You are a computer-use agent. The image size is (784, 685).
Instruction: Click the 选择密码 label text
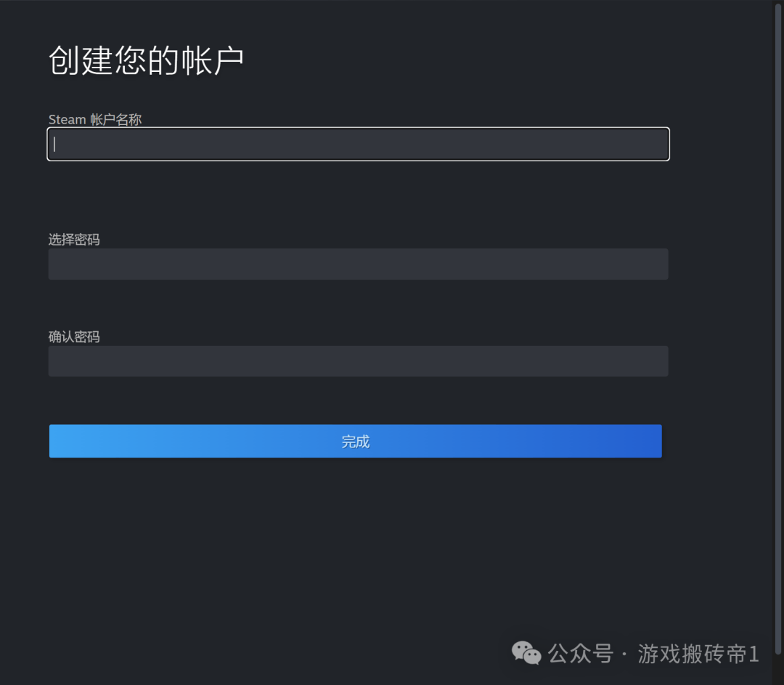click(74, 240)
